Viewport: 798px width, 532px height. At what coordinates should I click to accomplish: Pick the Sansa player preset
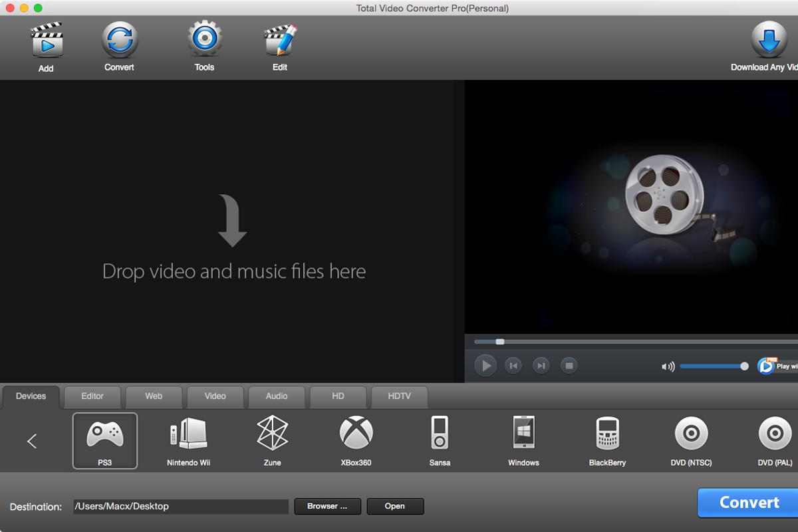[x=440, y=441]
